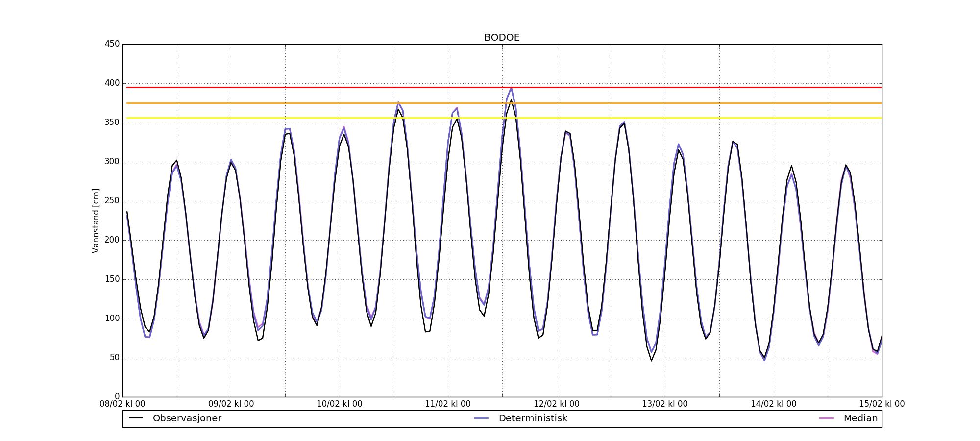Click the highest forecast peak touching the red line

tap(512, 88)
